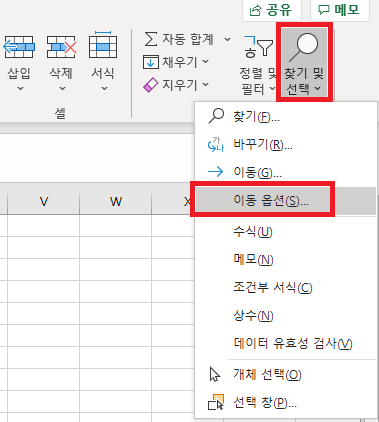Image resolution: width=379 pixels, height=422 pixels.
Task: Select 수식(U) menu entry
Action: (x=286, y=231)
